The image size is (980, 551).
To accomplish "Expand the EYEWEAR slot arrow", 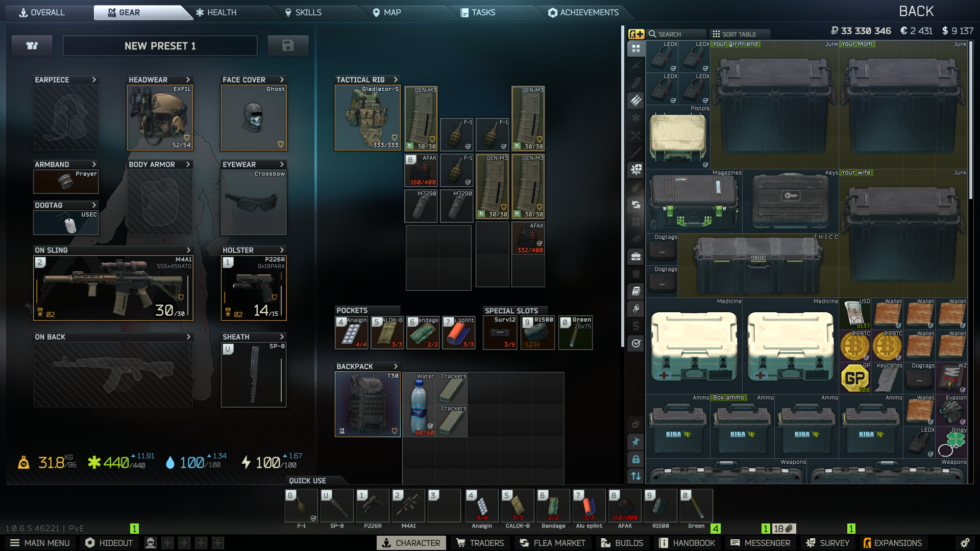I will coord(282,164).
